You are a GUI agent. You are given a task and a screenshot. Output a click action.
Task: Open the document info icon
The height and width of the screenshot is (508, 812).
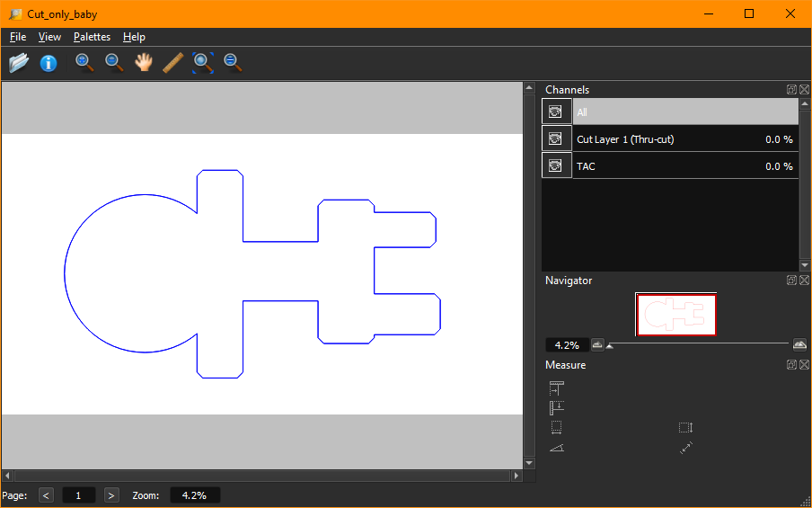point(49,63)
